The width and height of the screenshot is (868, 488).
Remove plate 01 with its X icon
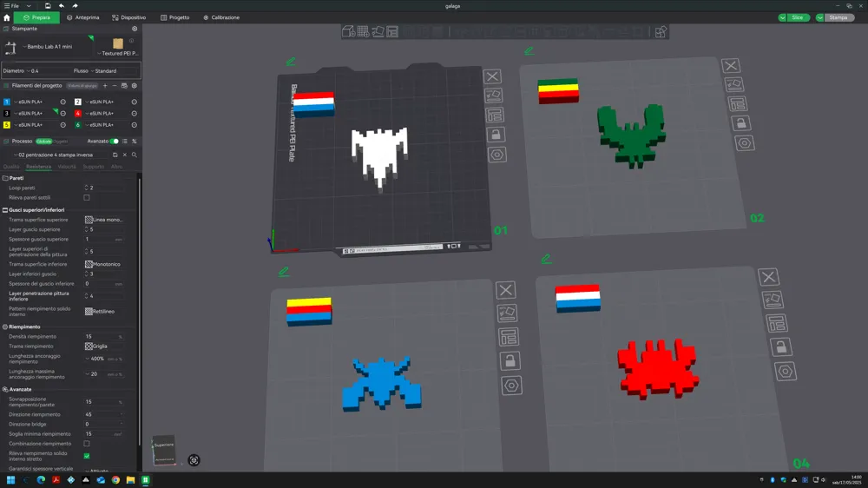(492, 76)
